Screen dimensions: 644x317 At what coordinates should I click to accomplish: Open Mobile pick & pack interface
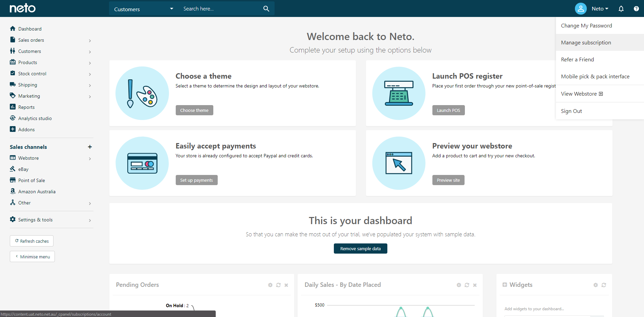(x=600, y=76)
